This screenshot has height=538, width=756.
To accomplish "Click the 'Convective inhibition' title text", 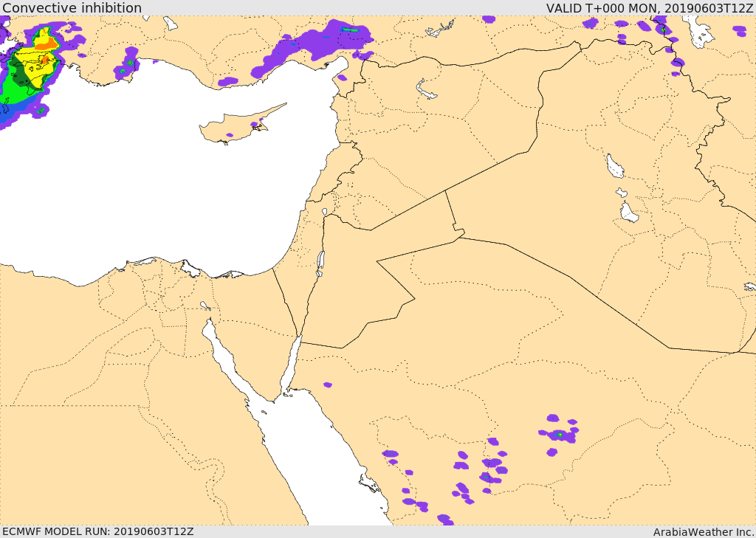I will 72,8.
